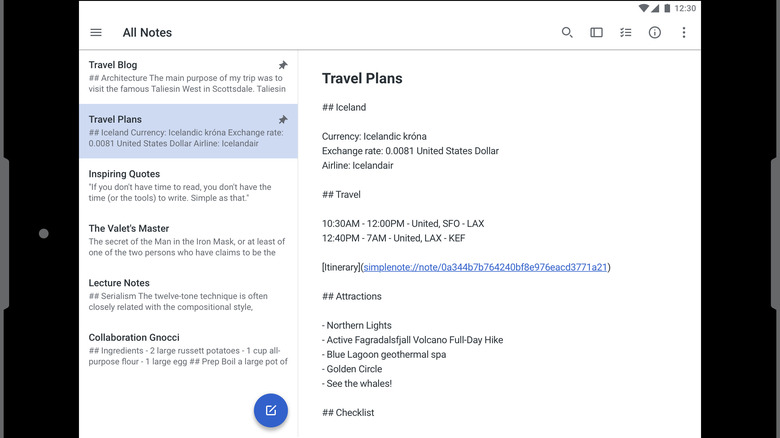This screenshot has width=780, height=438.
Task: Create a new note with the floating button
Action: click(271, 411)
